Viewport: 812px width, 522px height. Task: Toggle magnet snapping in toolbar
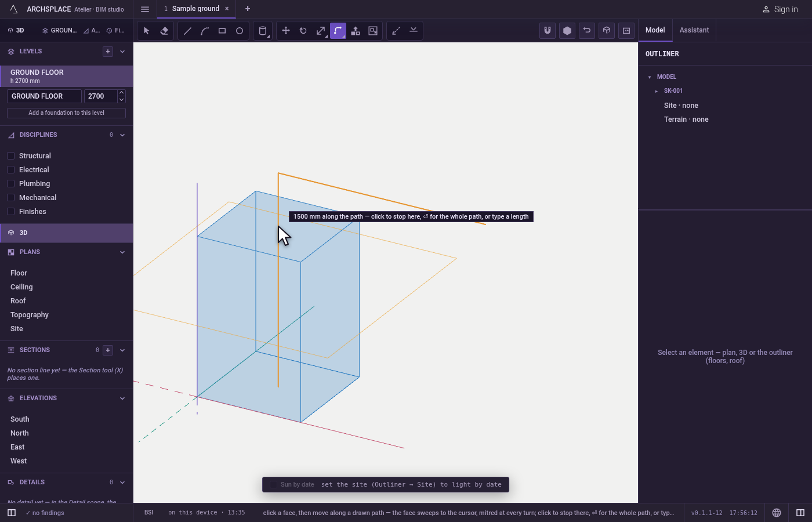pos(548,31)
